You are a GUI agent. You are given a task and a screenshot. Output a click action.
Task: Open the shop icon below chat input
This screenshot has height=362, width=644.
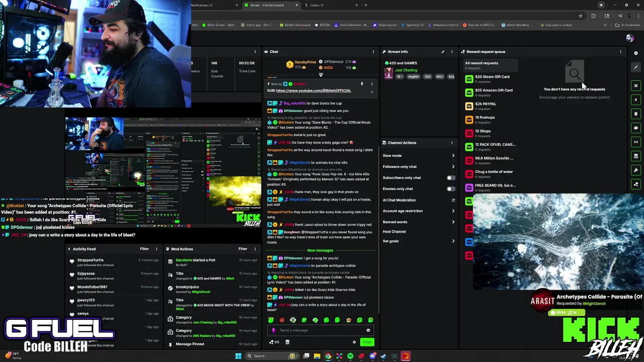coord(287,342)
